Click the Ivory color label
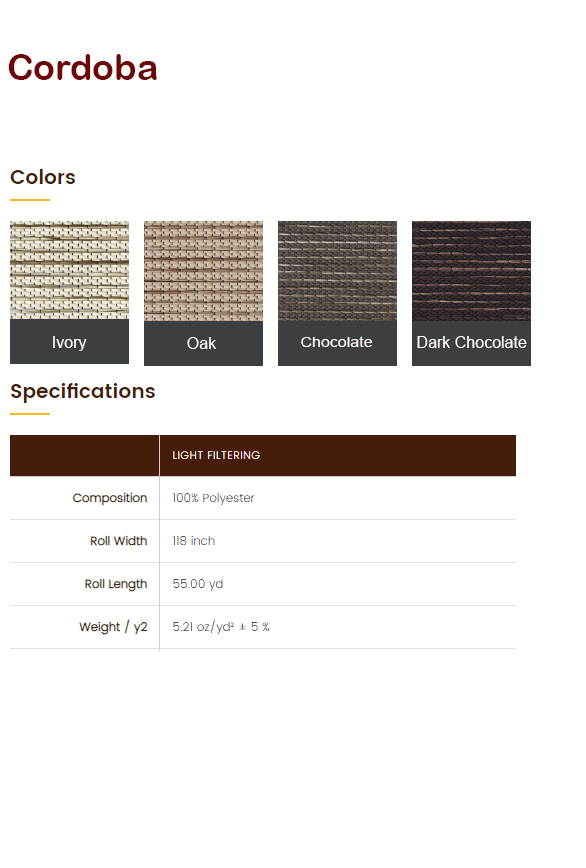This screenshot has height=868, width=586. 69,342
